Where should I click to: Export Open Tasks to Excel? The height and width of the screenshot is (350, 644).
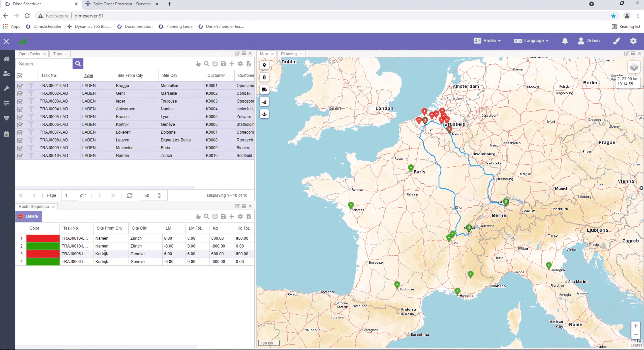(249, 64)
